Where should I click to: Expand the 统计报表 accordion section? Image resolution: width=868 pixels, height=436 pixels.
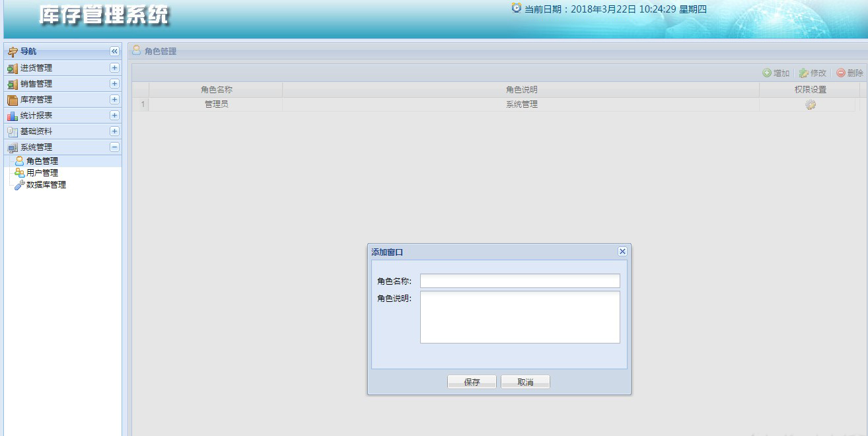click(114, 115)
